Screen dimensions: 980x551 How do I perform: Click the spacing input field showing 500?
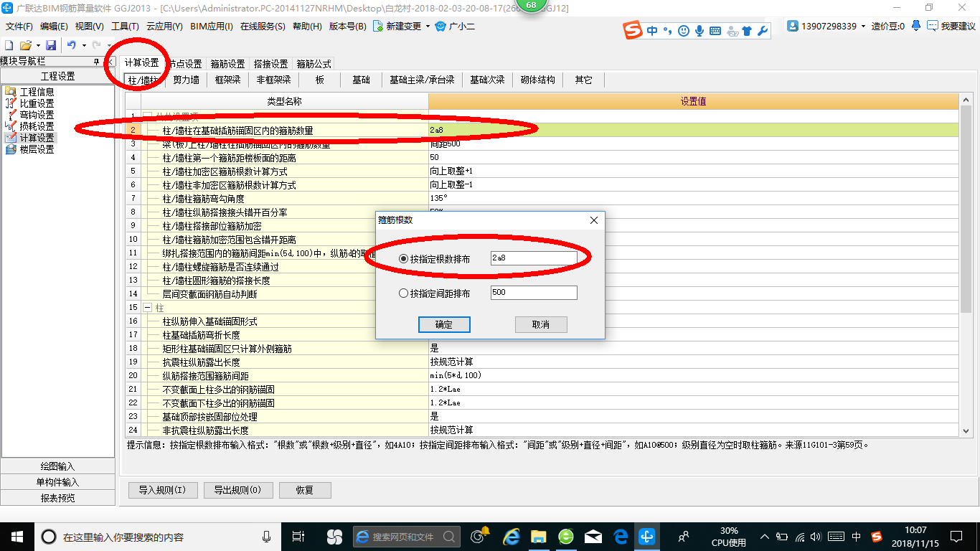[534, 293]
